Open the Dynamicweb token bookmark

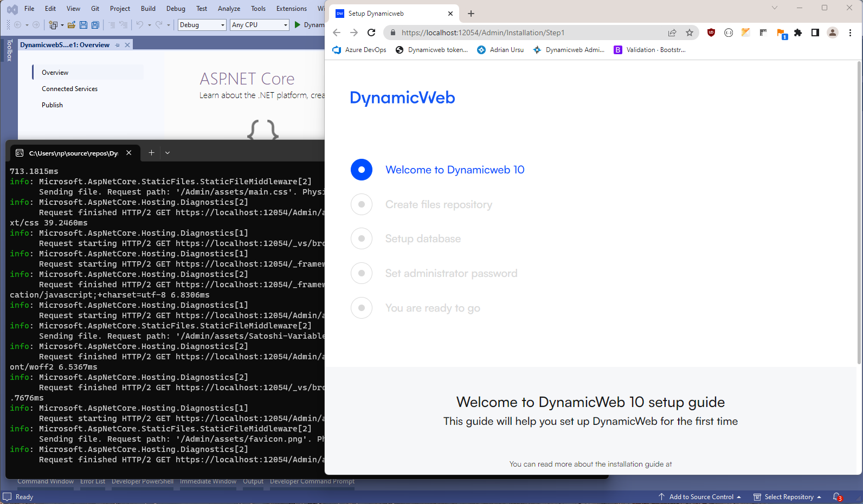[x=431, y=50]
